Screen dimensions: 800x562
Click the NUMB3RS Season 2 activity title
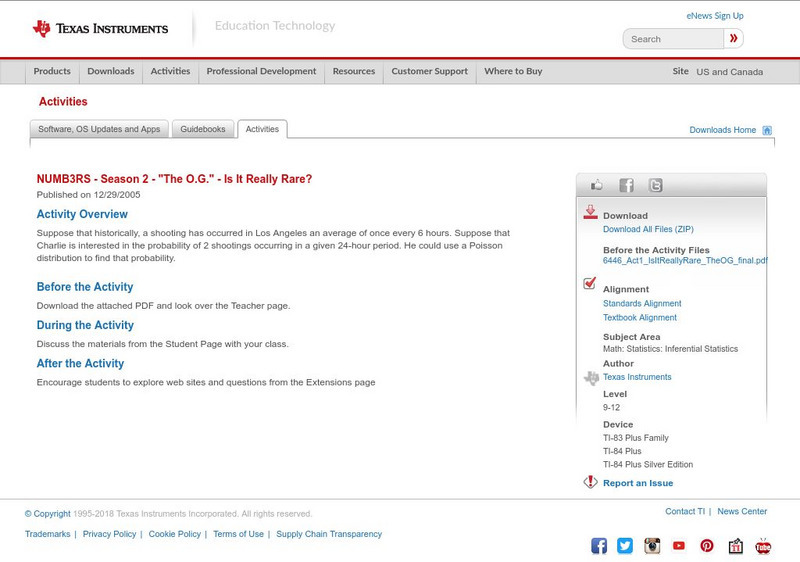pos(174,179)
